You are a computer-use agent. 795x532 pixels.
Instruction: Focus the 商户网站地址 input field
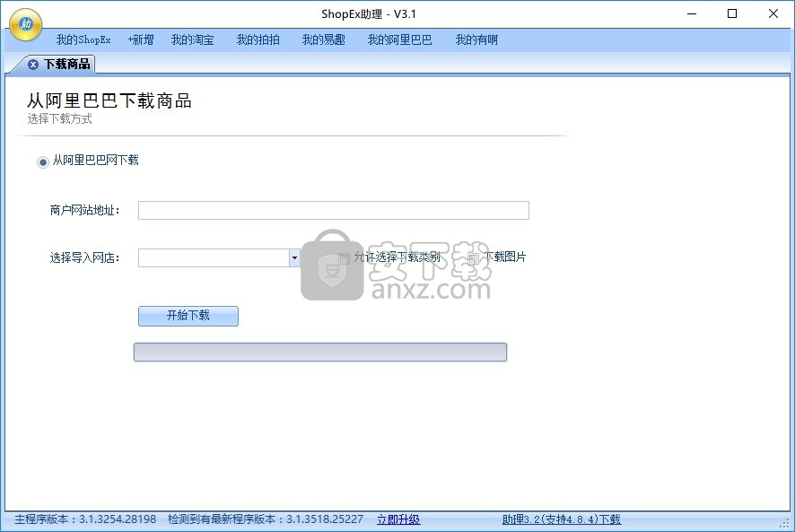[x=333, y=211]
